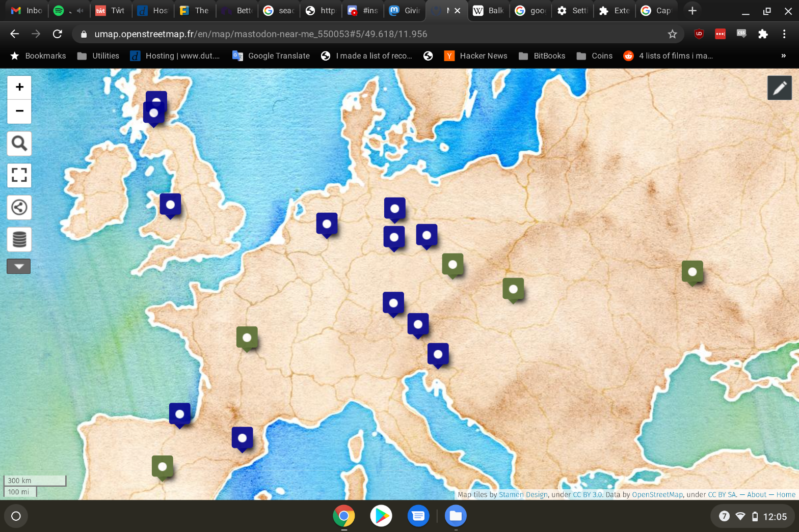
Task: Switch to the Wikipedia Balk tab
Action: [x=489, y=10]
